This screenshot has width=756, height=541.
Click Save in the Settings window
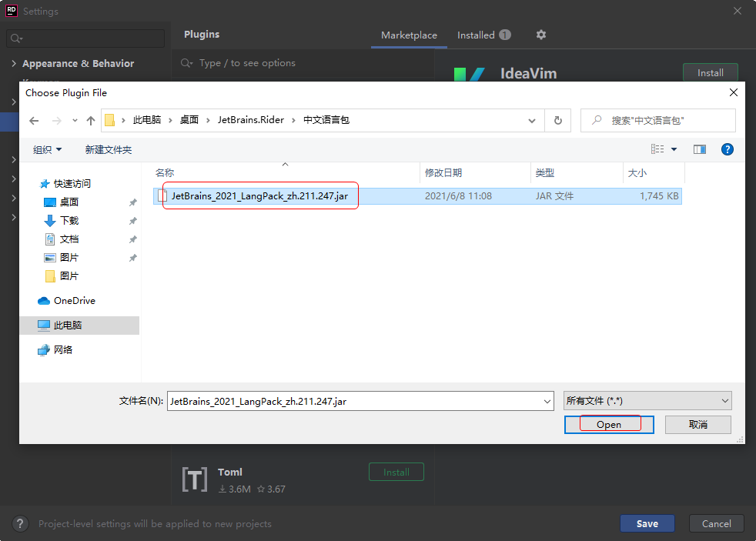[647, 523]
